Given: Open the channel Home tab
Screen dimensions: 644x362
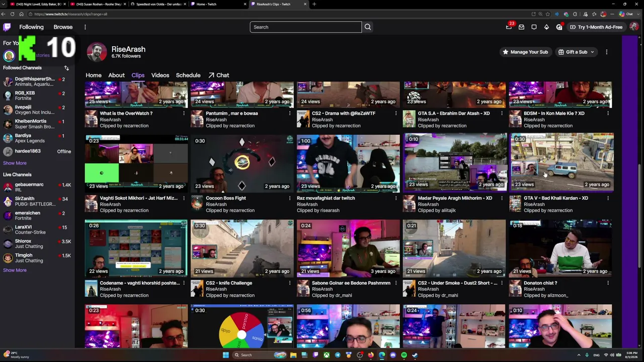Looking at the screenshot, I should coord(94,75).
